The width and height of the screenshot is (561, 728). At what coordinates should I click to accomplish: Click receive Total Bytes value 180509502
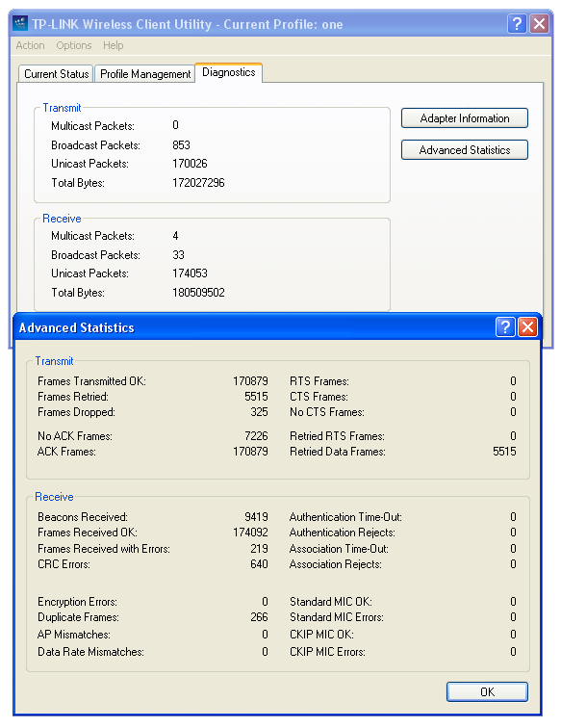198,293
